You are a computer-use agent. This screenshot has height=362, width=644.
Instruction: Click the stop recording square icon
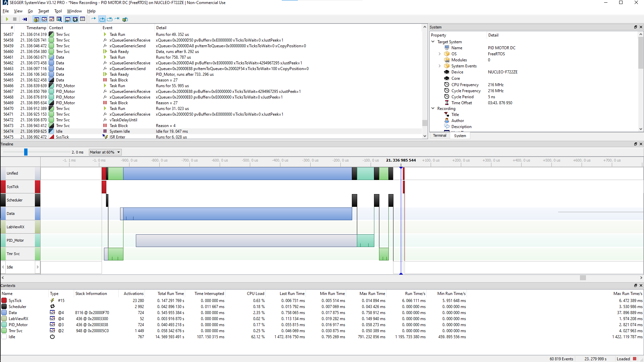[14, 19]
